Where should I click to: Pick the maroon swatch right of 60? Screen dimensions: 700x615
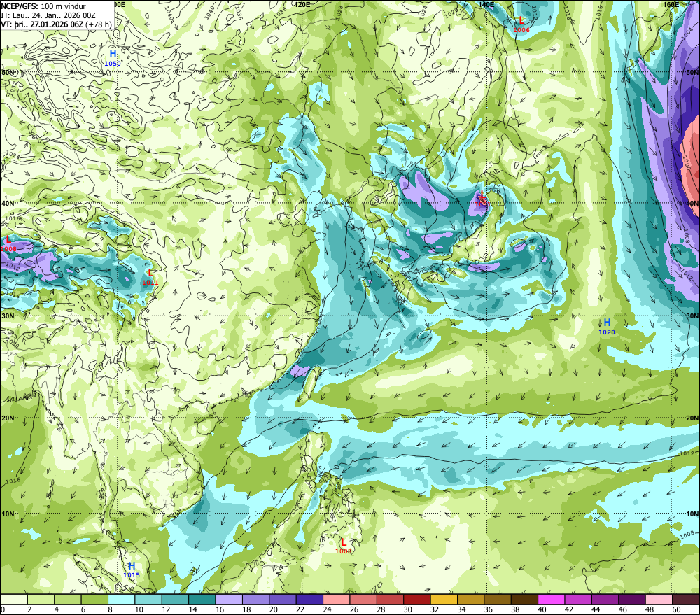tap(686, 599)
